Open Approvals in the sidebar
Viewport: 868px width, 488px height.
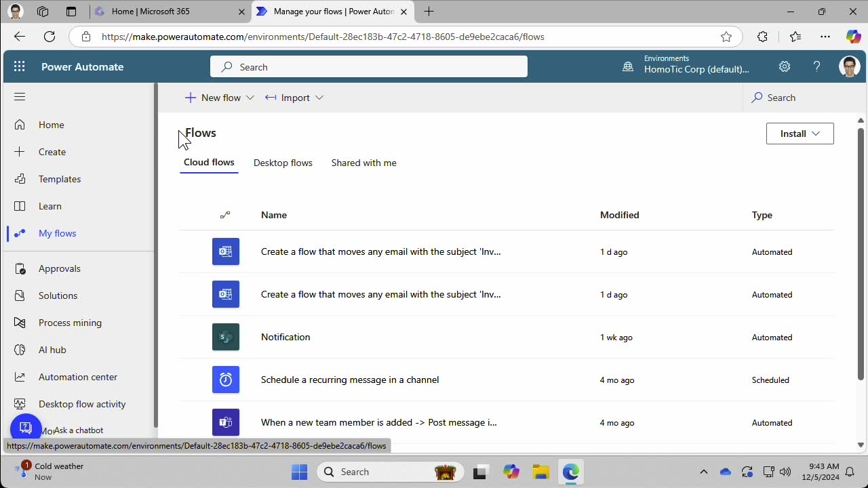coord(60,268)
